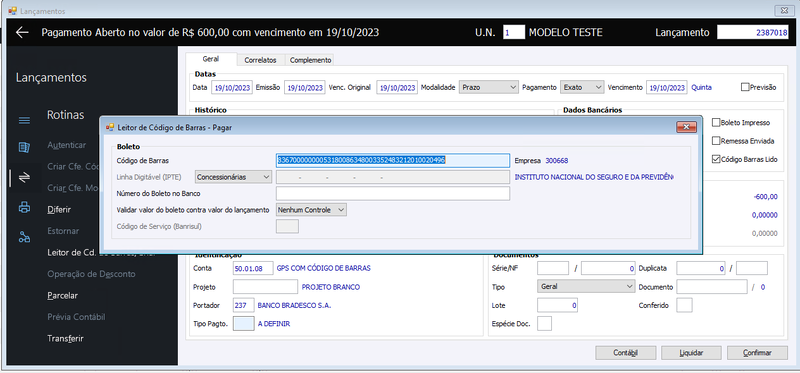Go back using the left arrow icon
Screen dimensions: 800x373
pos(22,33)
